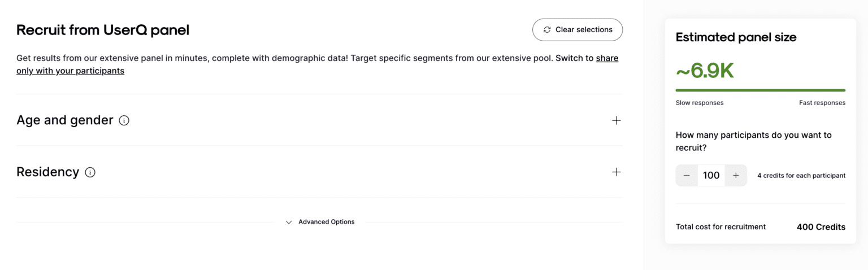
Task: Click the green panel size response bar
Action: coord(761,90)
